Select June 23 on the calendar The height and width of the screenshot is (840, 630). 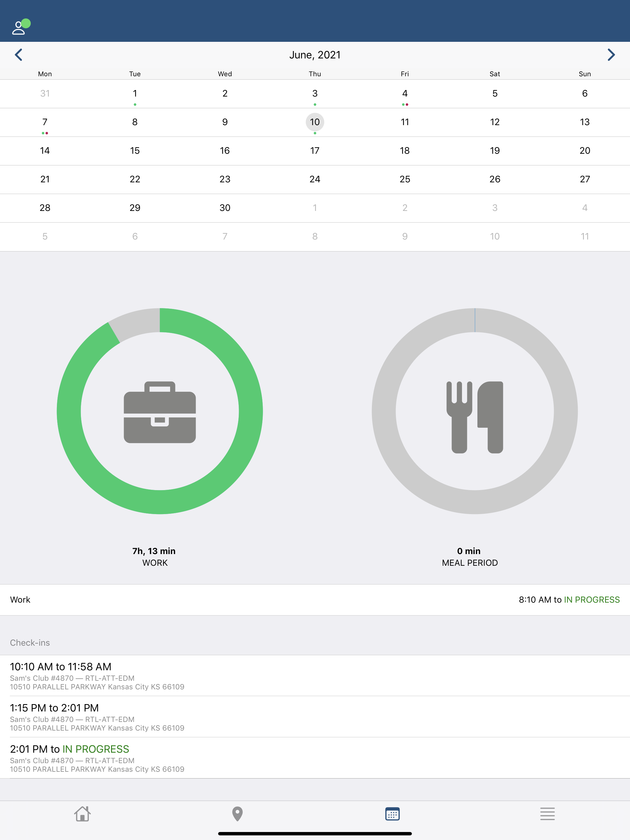(x=225, y=179)
